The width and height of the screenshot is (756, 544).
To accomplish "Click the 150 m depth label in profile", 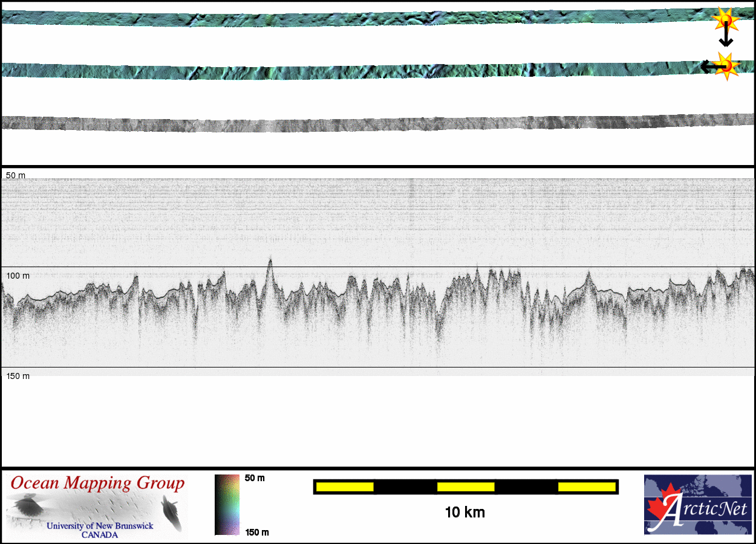I will click(x=18, y=376).
